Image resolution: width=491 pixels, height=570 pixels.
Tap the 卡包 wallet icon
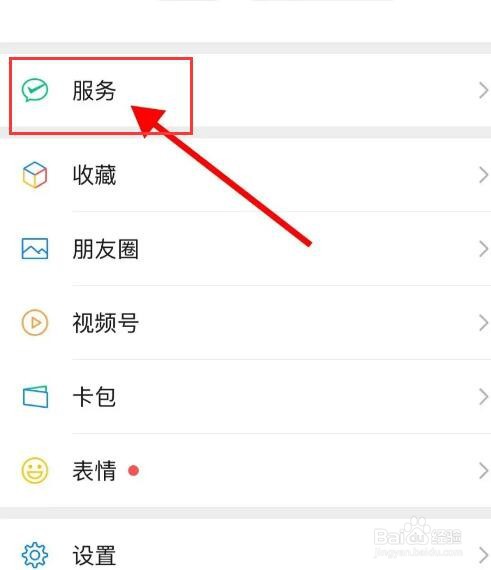[35, 397]
